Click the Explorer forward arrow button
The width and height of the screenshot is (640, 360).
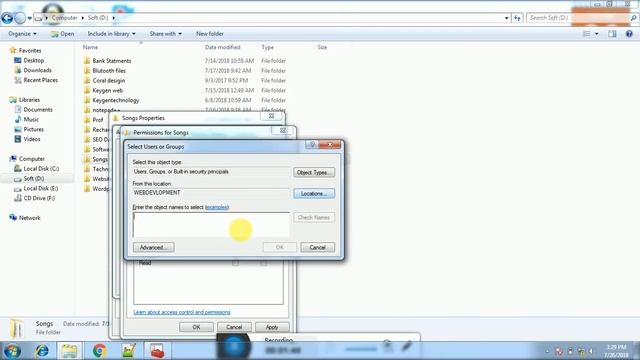[x=20, y=18]
